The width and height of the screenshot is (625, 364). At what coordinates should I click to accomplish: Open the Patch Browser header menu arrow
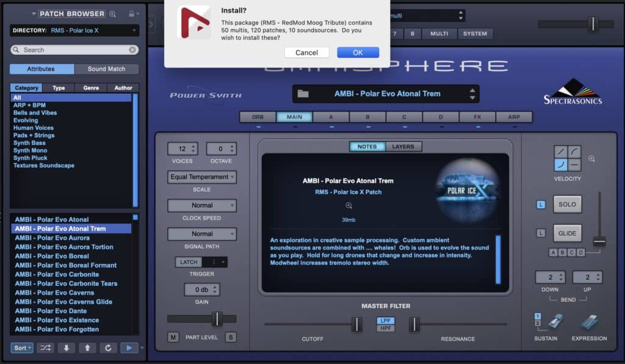coord(34,14)
